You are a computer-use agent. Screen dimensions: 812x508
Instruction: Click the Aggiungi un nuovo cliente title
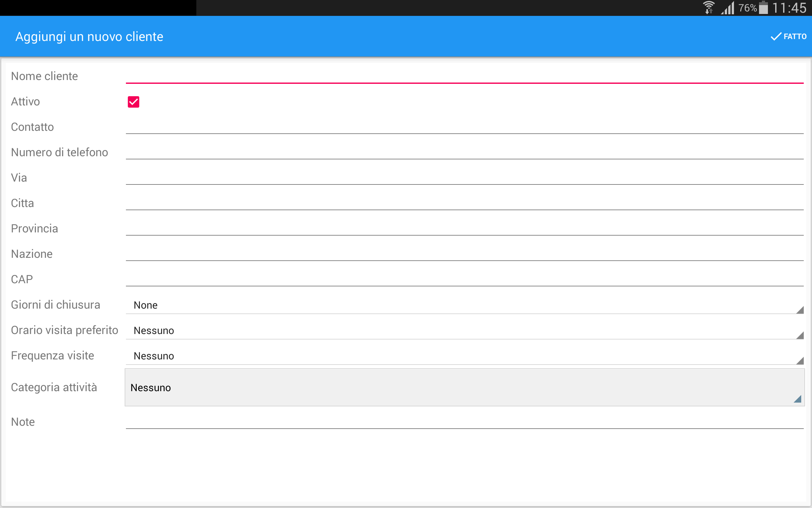(89, 36)
